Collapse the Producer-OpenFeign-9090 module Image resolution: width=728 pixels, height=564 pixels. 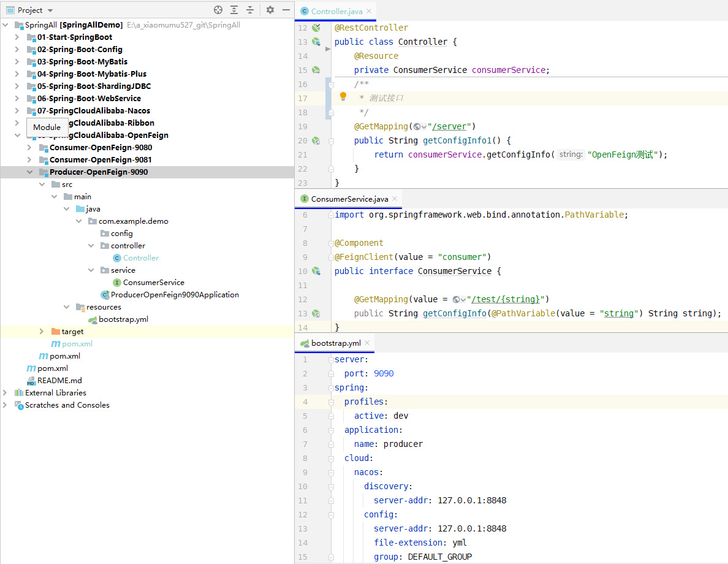[x=29, y=172]
